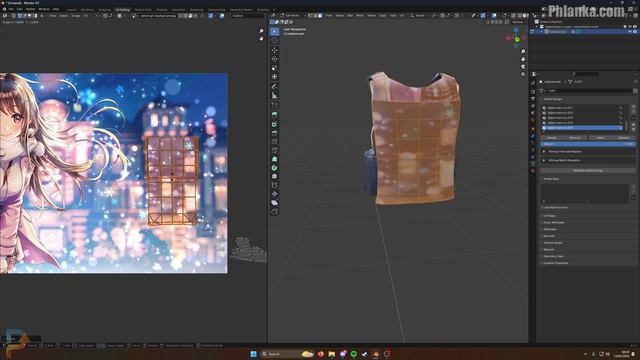640x360 pixels.
Task: Toggle show gizmo in 3D viewport header
Action: [x=483, y=16]
